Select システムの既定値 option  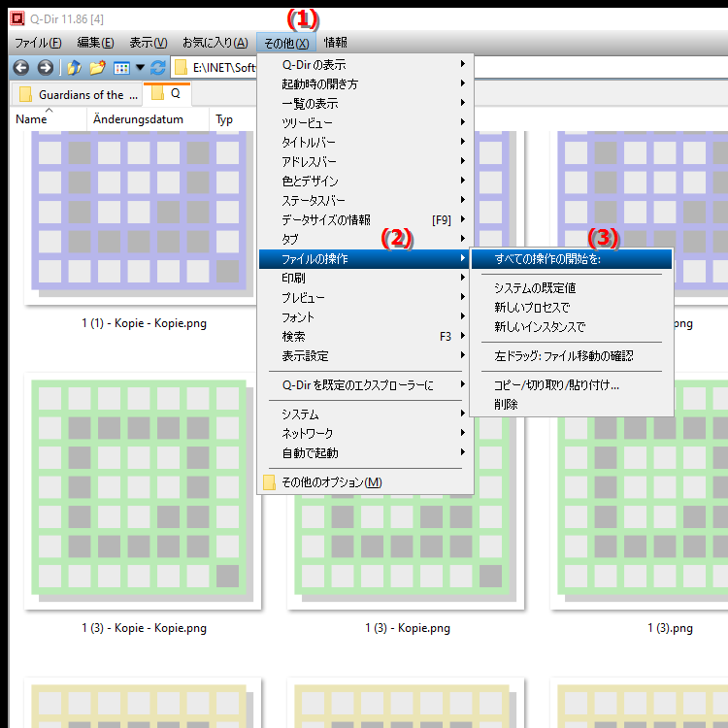coord(572,288)
